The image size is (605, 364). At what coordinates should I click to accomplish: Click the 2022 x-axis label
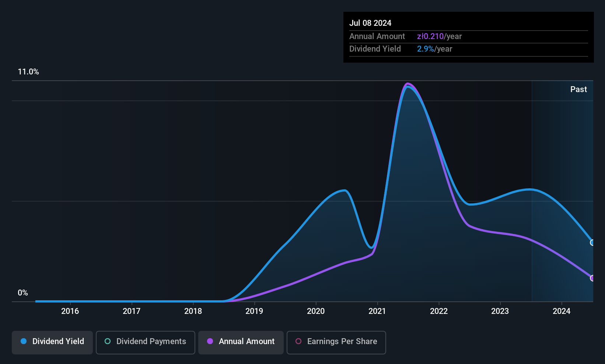pos(439,311)
